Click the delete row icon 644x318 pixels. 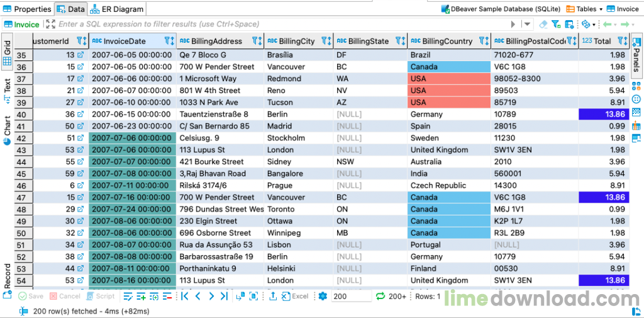point(168,296)
